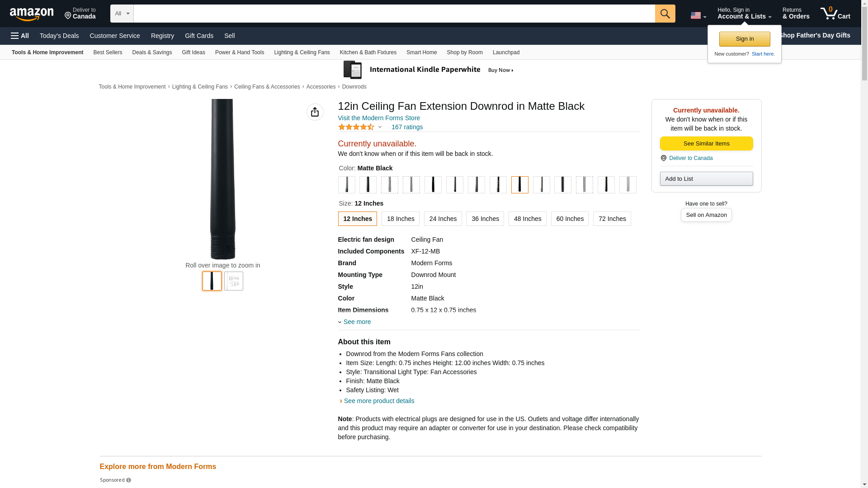
Task: Select the 36 Inches size option
Action: click(485, 219)
